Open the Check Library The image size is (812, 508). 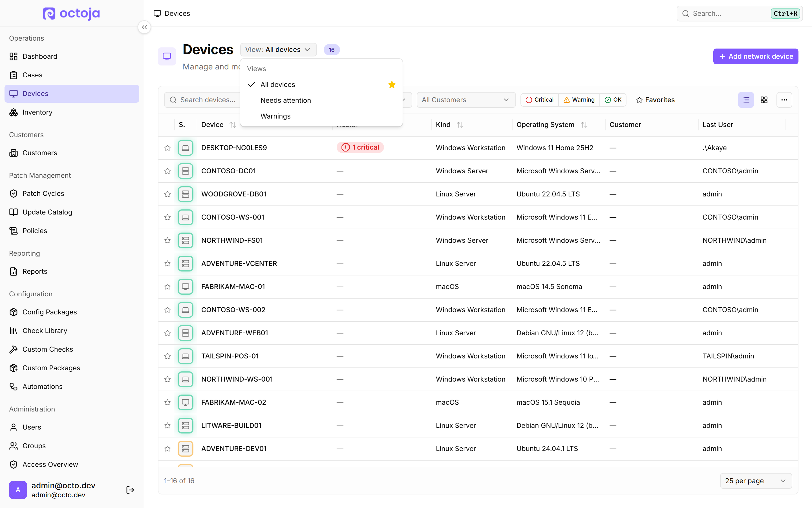point(72,330)
